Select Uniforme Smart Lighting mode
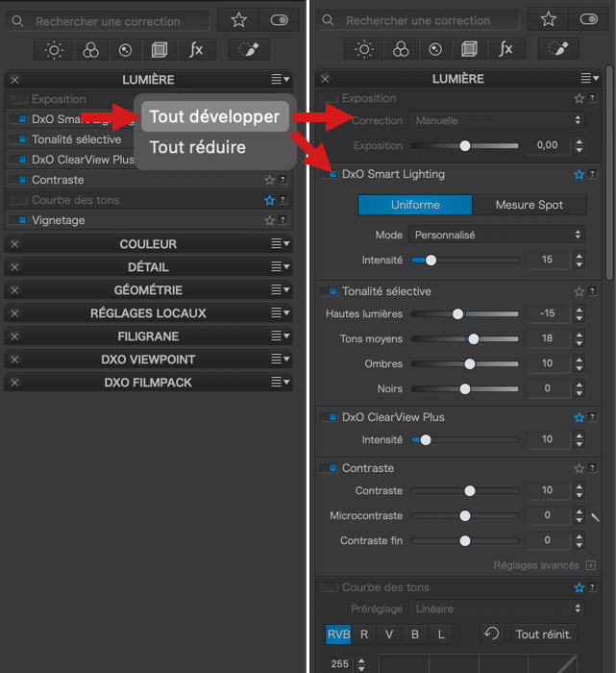Viewport: 616px width, 673px height. pyautogui.click(x=415, y=205)
